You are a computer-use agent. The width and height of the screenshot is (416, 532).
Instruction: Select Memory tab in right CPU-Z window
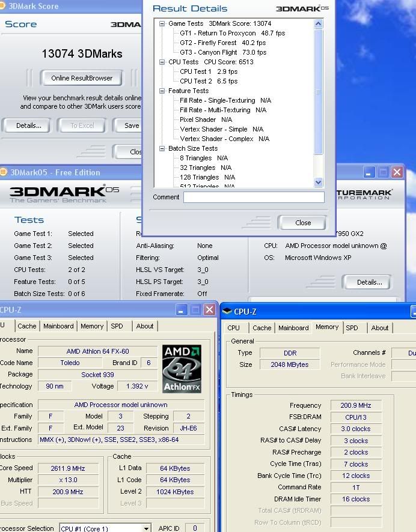326,327
